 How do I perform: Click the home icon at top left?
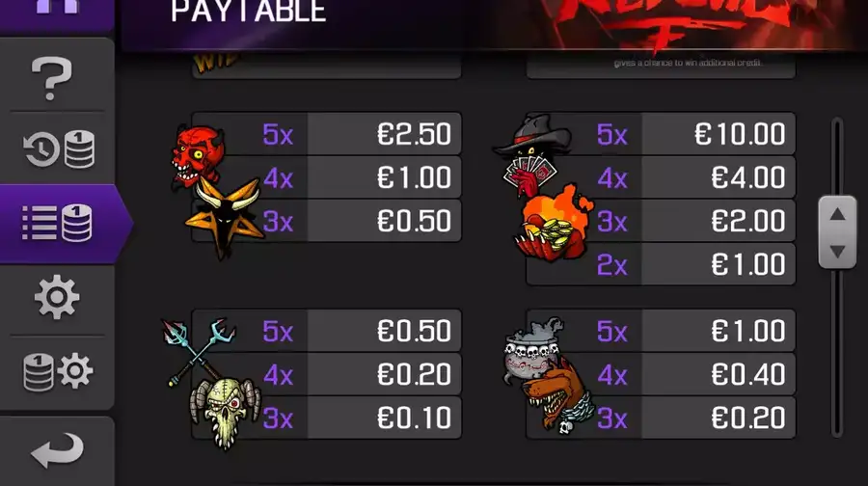pyautogui.click(x=57, y=7)
